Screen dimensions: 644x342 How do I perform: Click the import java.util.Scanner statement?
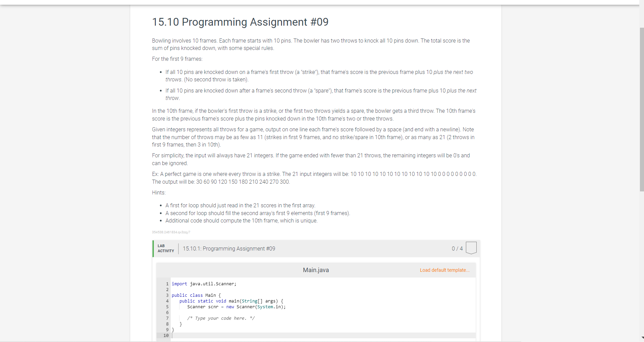(x=204, y=284)
